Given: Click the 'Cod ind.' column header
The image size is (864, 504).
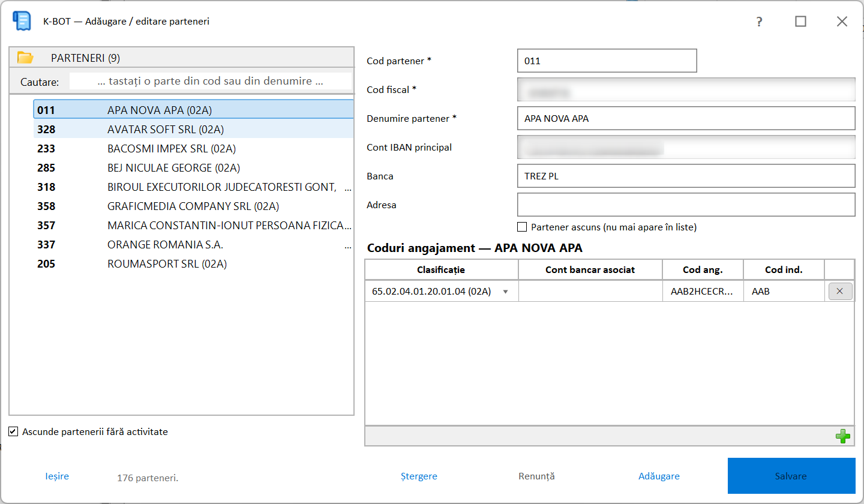Looking at the screenshot, I should (784, 270).
